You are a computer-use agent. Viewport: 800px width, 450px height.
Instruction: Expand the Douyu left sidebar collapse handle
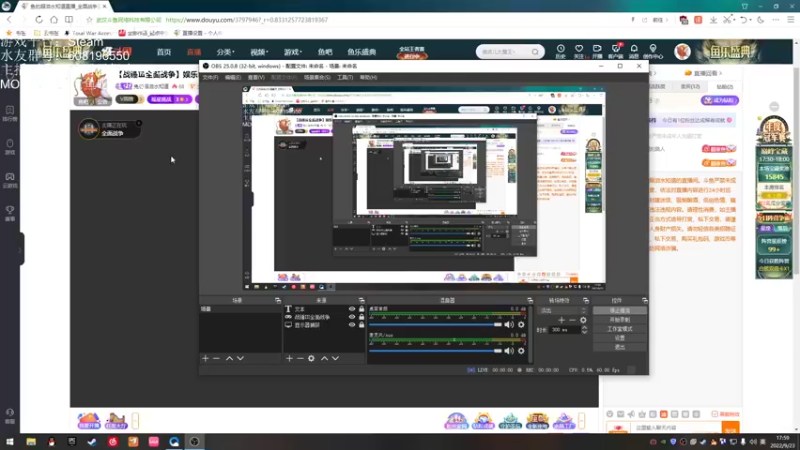point(20,249)
